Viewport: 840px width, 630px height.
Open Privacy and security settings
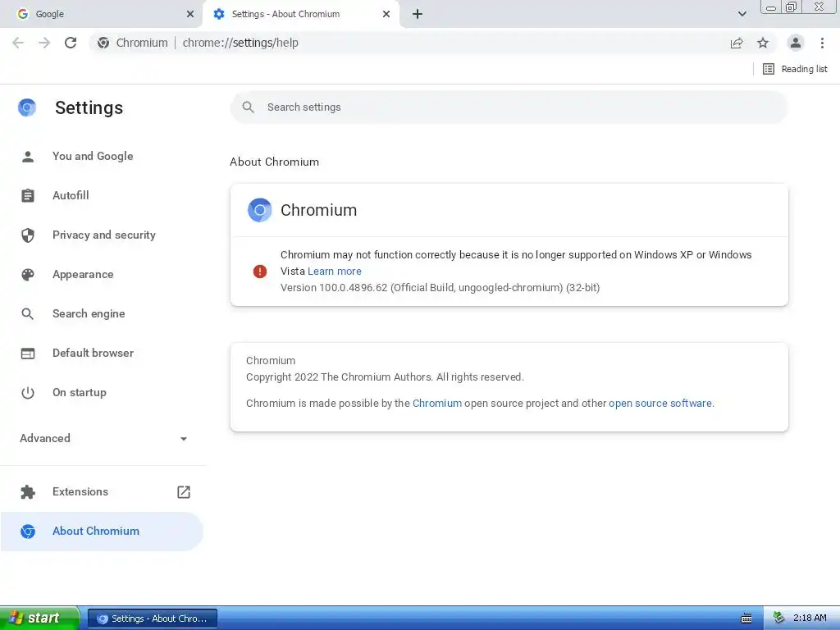tap(102, 235)
